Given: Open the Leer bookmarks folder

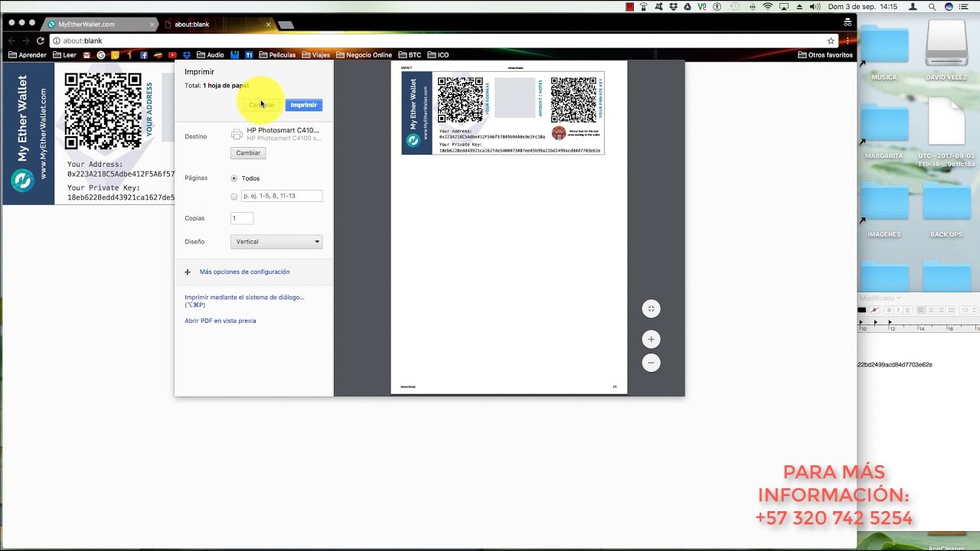Looking at the screenshot, I should click(64, 55).
